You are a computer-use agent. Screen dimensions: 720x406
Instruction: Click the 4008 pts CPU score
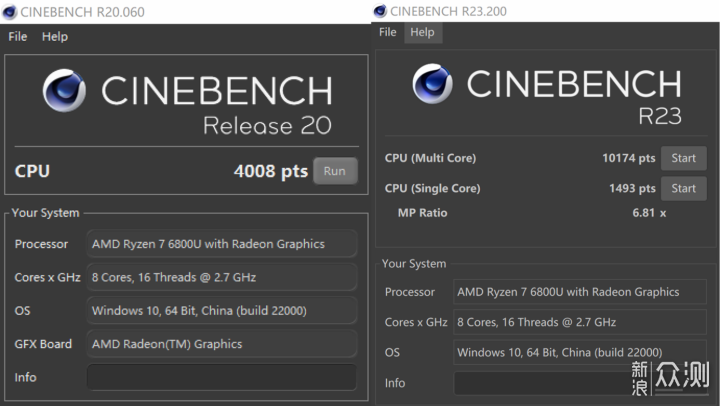pyautogui.click(x=271, y=171)
